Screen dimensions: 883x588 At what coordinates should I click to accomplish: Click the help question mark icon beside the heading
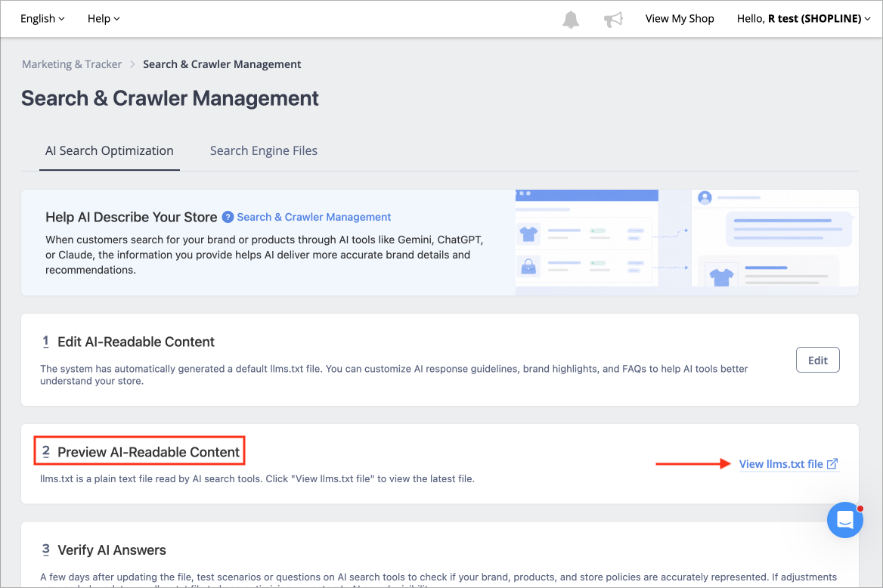pos(228,217)
